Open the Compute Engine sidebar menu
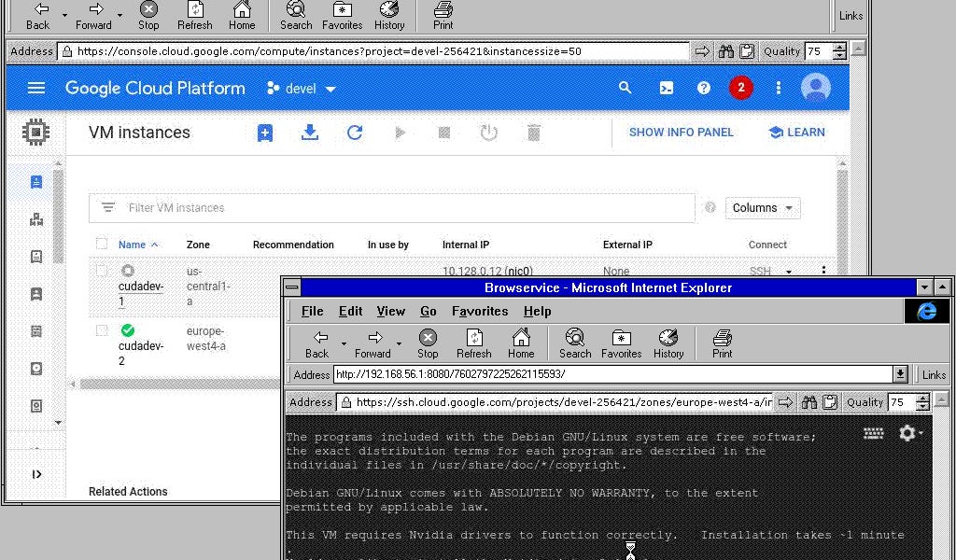 tap(35, 133)
